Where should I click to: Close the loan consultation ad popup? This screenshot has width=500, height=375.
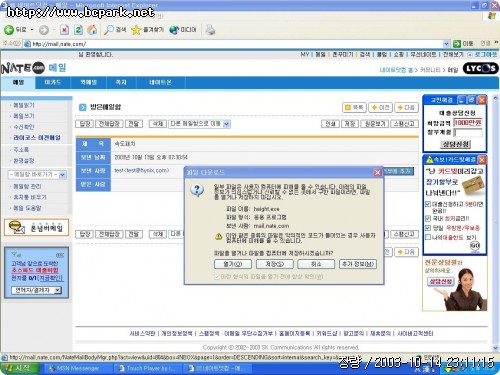[x=482, y=100]
